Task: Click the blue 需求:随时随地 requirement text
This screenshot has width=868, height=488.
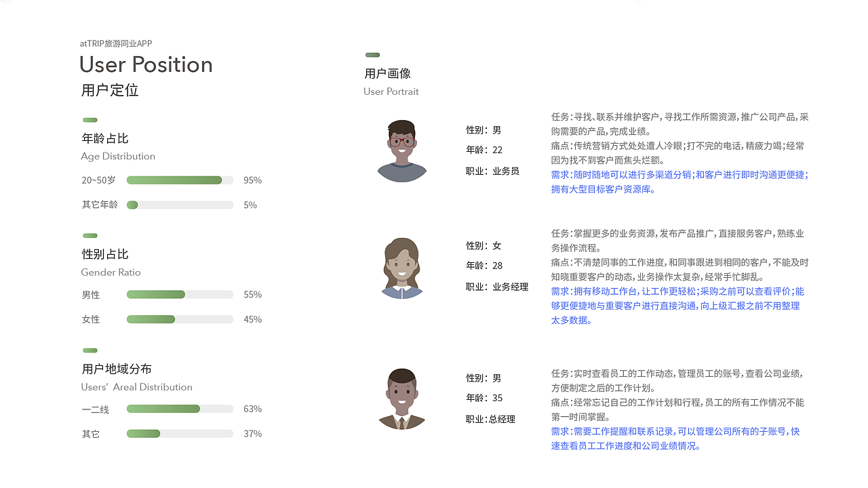Action: (679, 182)
